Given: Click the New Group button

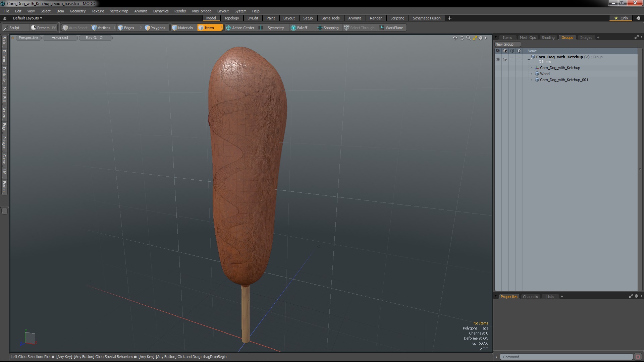Looking at the screenshot, I should coord(507,44).
